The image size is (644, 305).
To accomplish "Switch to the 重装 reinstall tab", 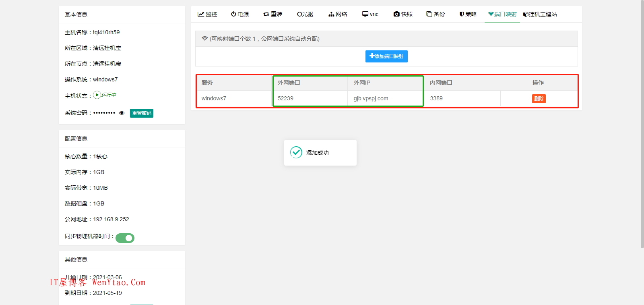I will (272, 14).
